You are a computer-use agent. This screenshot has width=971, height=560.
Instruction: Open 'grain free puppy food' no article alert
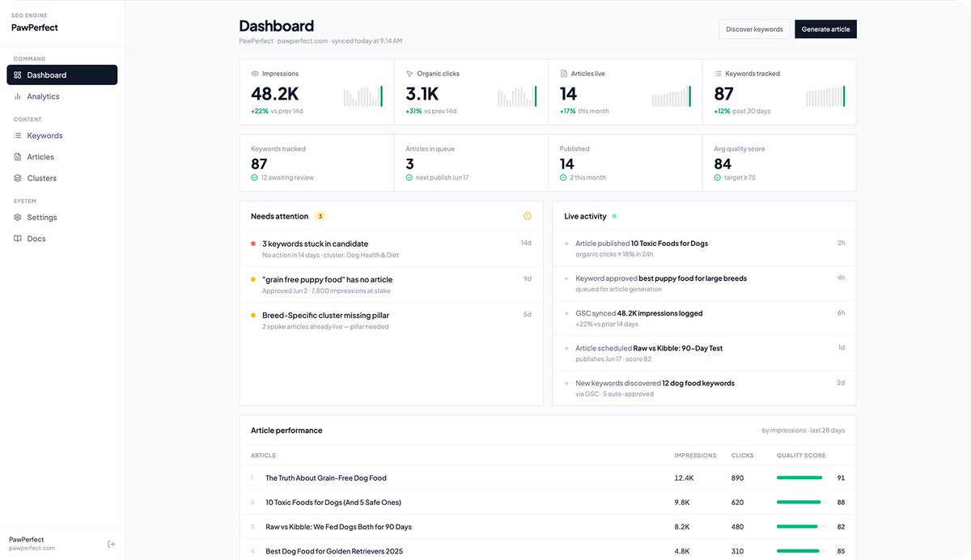[x=391, y=284]
